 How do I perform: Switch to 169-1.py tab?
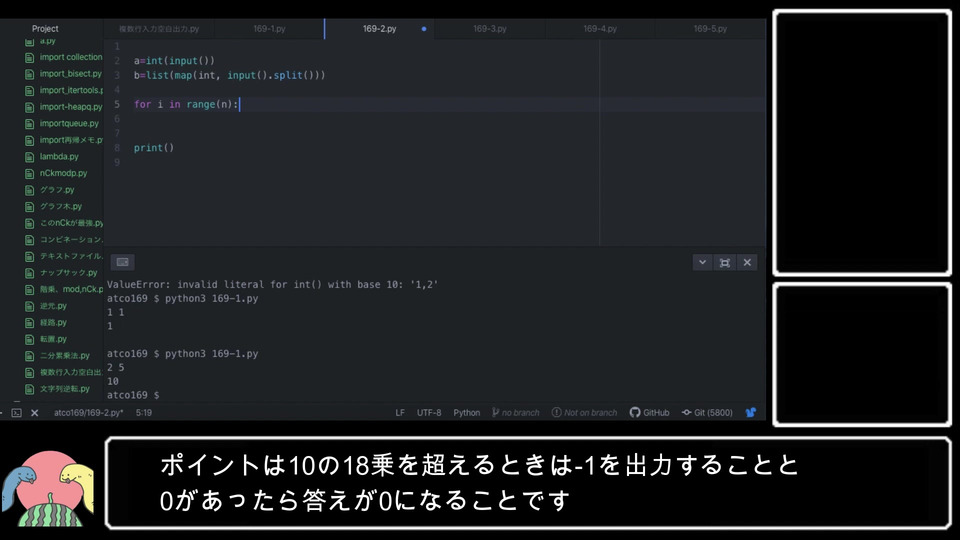(x=269, y=29)
